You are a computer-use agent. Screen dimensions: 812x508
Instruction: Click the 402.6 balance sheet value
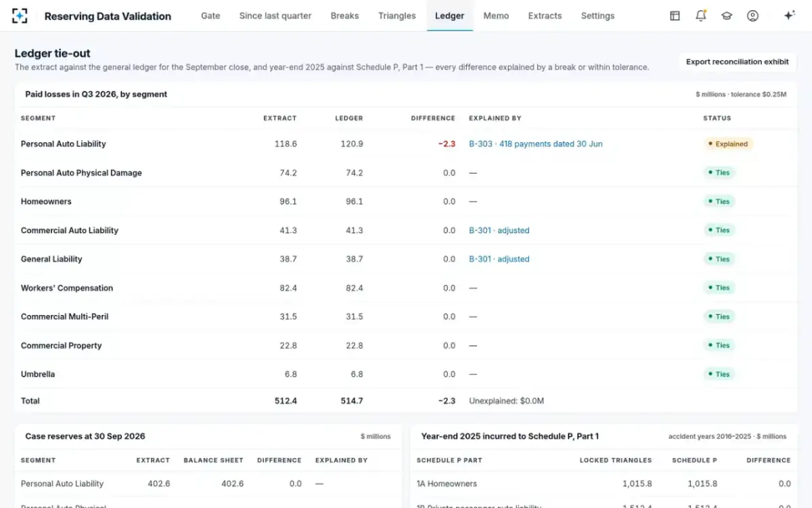[x=232, y=484]
